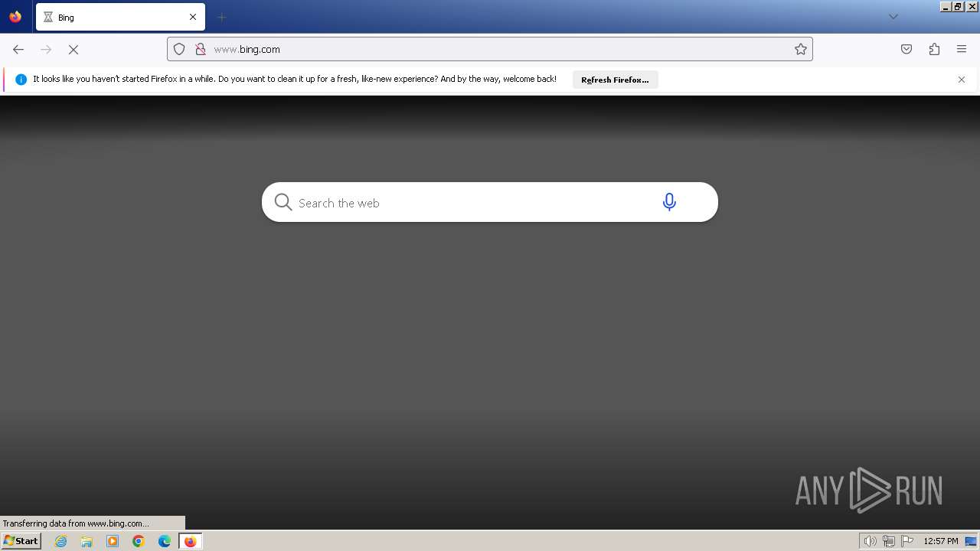The height and width of the screenshot is (551, 980).
Task: Launch Google Chrome from the taskbar
Action: pyautogui.click(x=139, y=541)
